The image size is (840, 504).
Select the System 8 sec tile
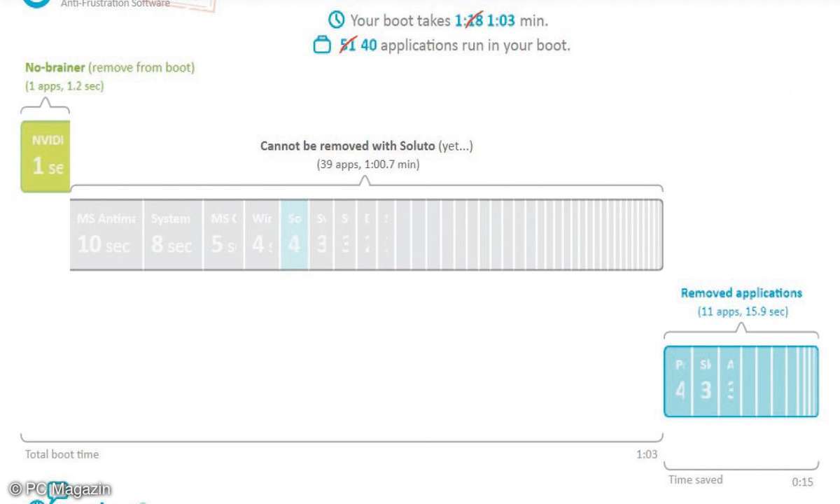[173, 234]
